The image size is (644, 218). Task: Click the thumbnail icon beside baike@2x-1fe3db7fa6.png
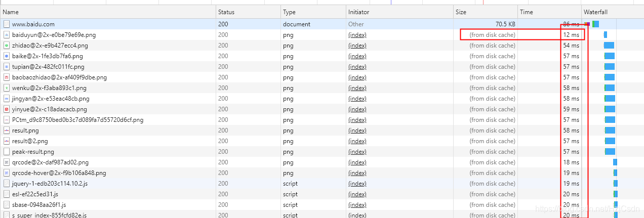[7, 56]
